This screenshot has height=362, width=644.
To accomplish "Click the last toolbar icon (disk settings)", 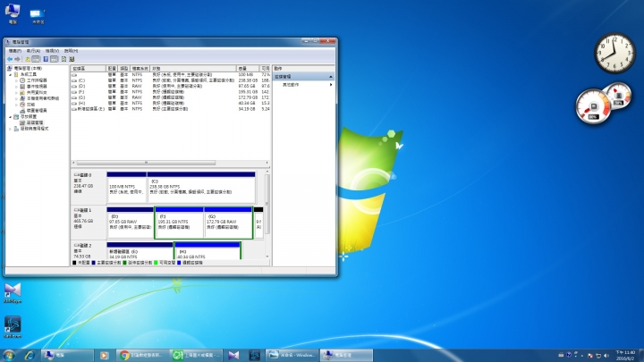I will [x=72, y=60].
